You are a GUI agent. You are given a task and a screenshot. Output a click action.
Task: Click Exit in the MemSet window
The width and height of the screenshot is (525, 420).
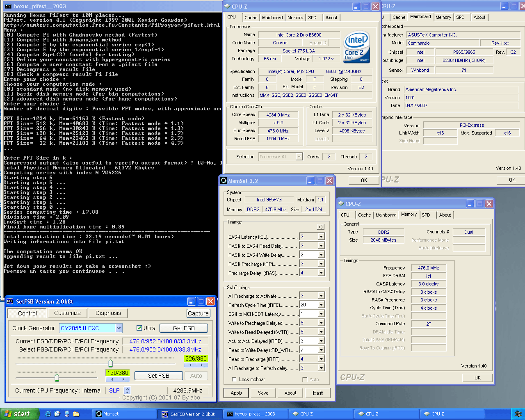click(318, 393)
